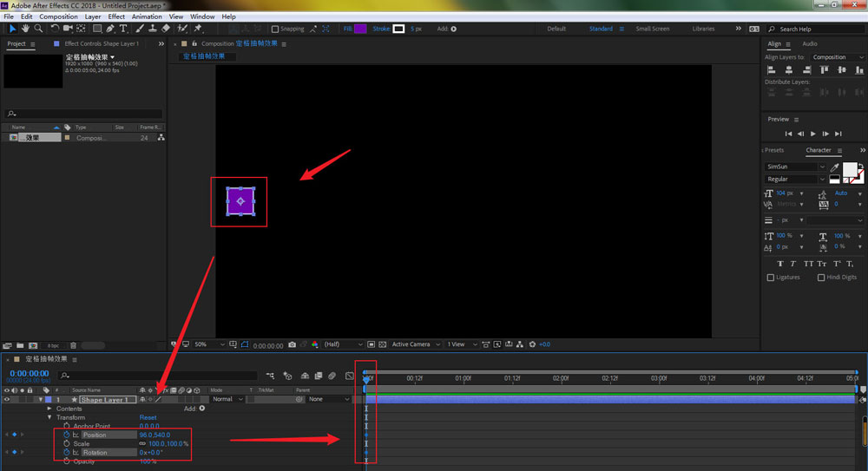868x471 pixels.
Task: Click the Position stopwatch icon
Action: [x=66, y=435]
